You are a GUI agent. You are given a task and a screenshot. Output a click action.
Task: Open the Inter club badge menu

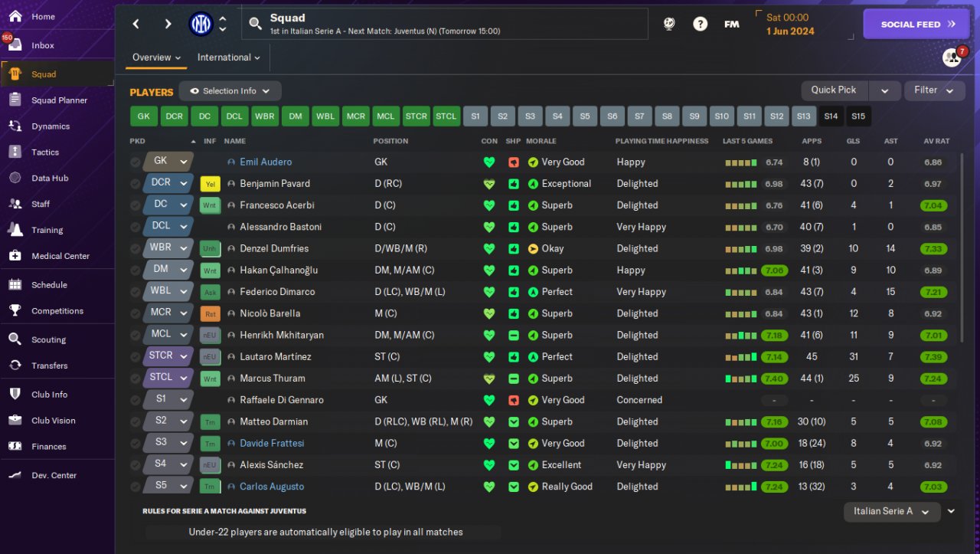point(201,24)
